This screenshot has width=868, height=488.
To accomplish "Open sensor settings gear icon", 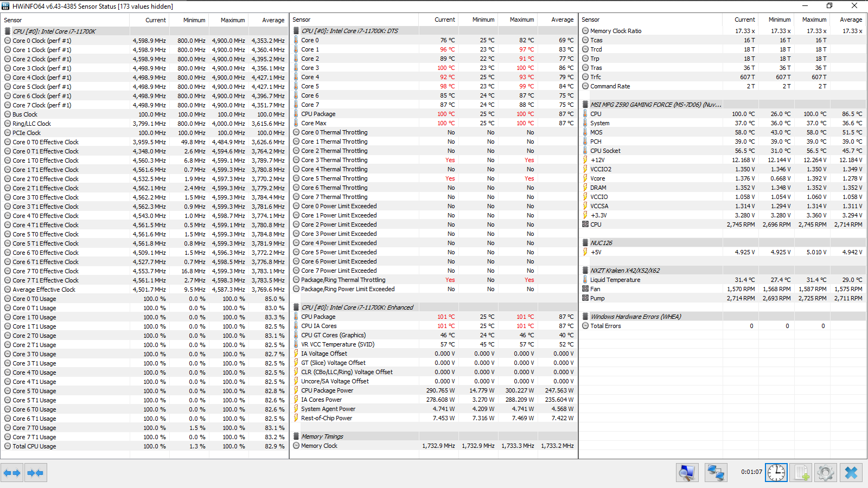I will (x=826, y=473).
